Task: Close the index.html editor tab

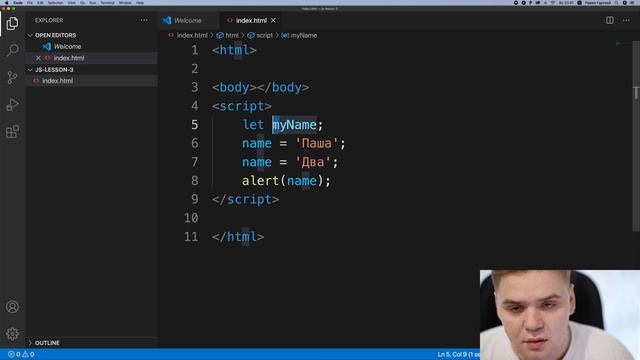Action: pos(273,20)
